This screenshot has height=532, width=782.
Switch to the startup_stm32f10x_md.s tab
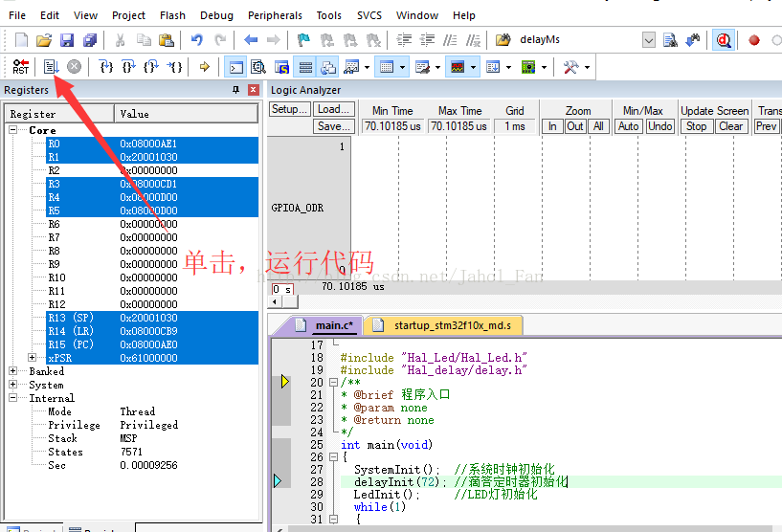point(445,325)
